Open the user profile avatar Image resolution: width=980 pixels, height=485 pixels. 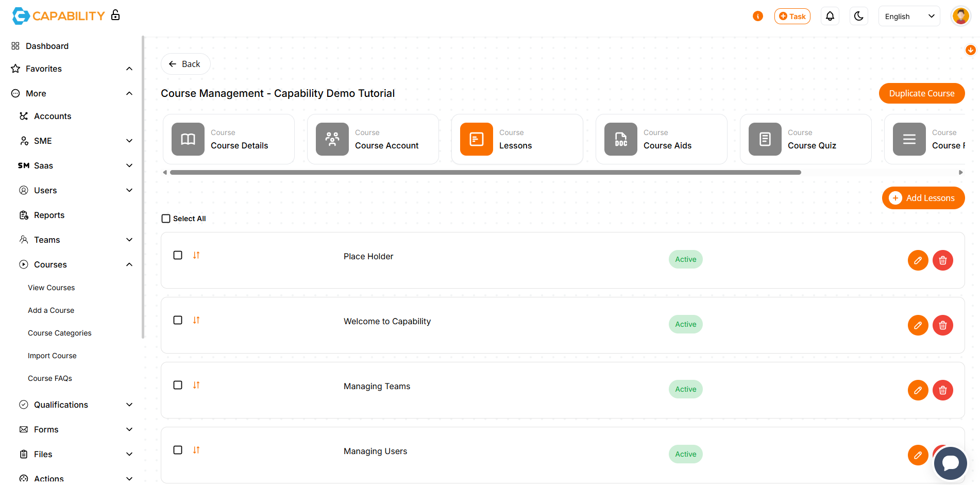[x=960, y=16]
